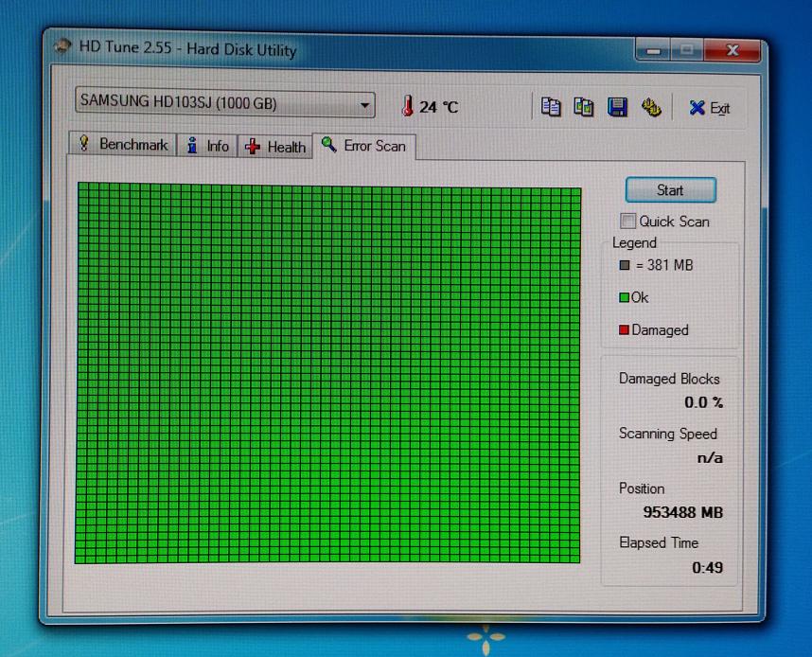Viewport: 812px width, 657px height.
Task: Click the copy text to clipboard icon
Action: [551, 107]
